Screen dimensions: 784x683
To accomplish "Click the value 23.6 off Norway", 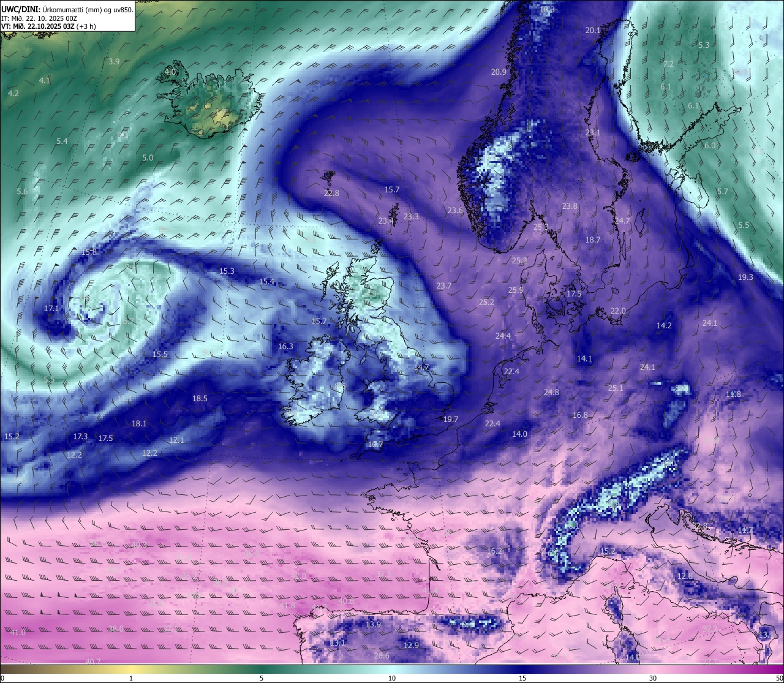I will click(x=455, y=211).
